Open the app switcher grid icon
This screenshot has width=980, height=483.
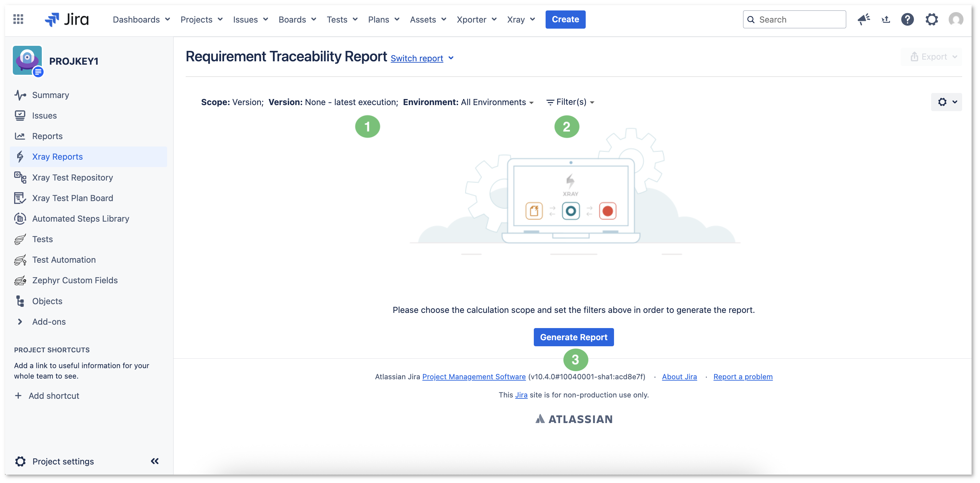click(18, 19)
